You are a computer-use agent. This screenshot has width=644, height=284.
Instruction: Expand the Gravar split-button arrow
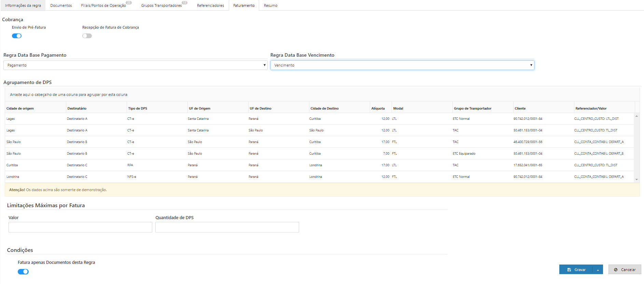598,270
